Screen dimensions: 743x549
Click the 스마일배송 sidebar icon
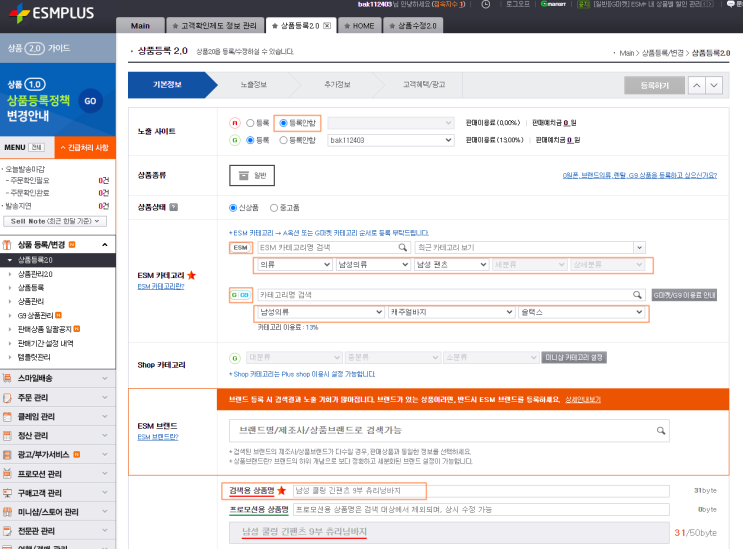coord(7,378)
